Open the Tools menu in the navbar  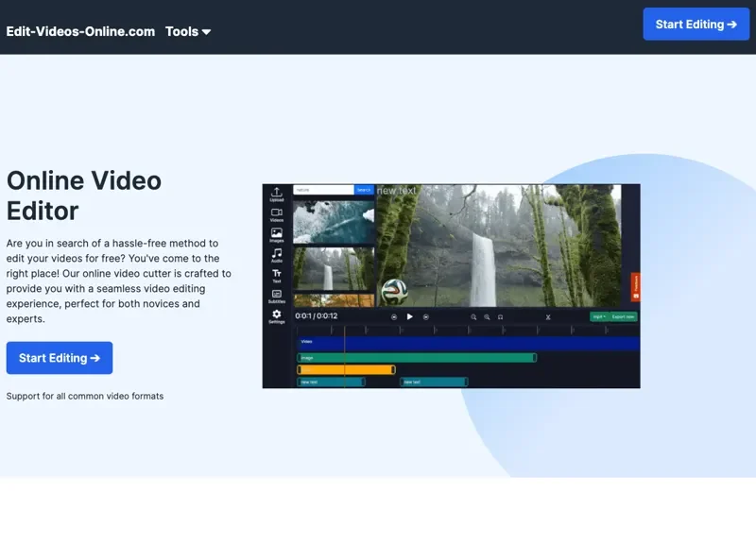point(182,31)
